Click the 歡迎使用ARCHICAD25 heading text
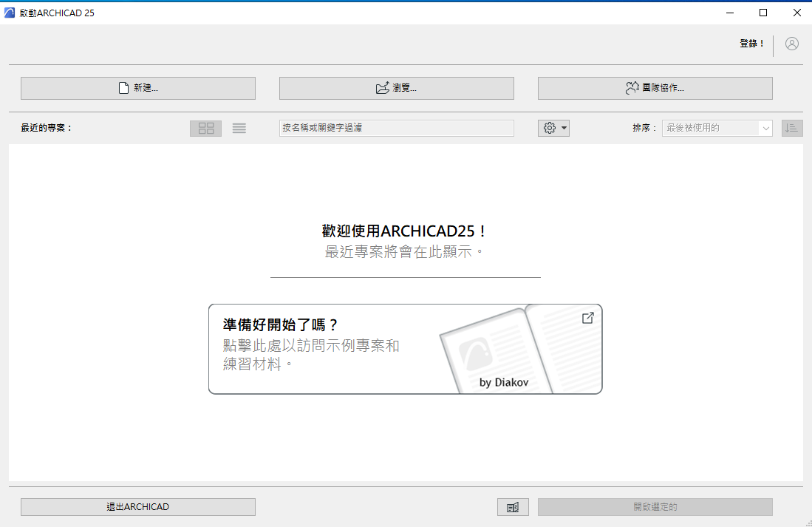Screen dimensions: 812x527 [x=404, y=231]
